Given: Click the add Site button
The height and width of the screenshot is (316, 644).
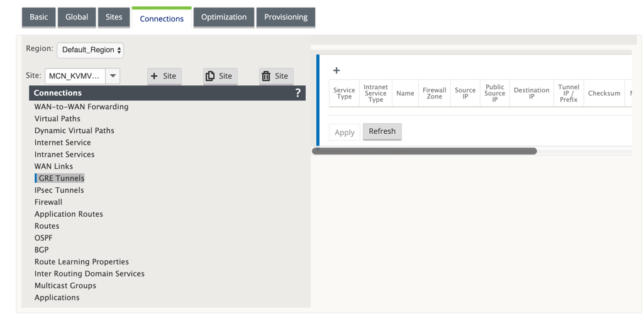Looking at the screenshot, I should (164, 76).
